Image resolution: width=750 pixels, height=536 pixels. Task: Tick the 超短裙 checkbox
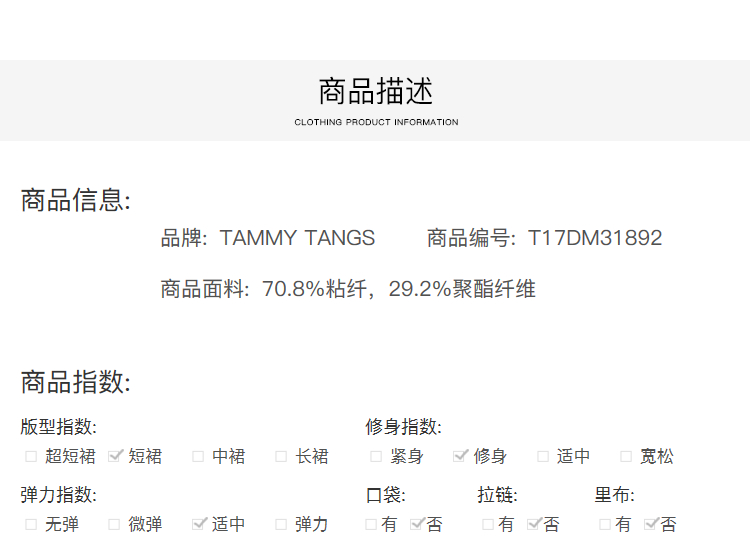tap(31, 457)
